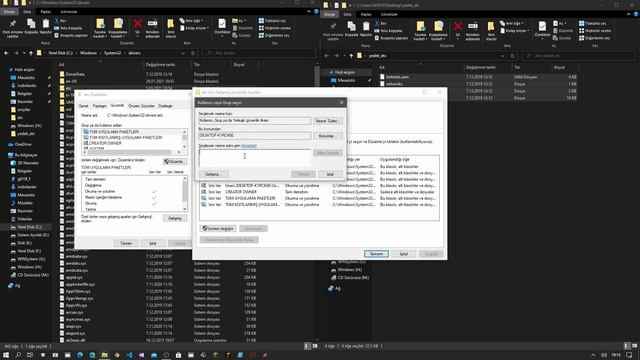The image size is (640, 360).
Task: Select lmhosts.sam file in yedek_etc window
Action: (398, 77)
